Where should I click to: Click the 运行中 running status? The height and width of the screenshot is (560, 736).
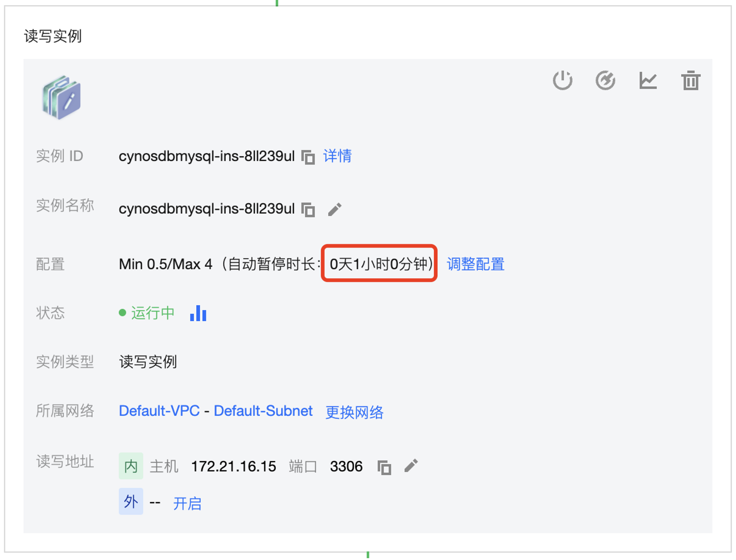click(152, 313)
